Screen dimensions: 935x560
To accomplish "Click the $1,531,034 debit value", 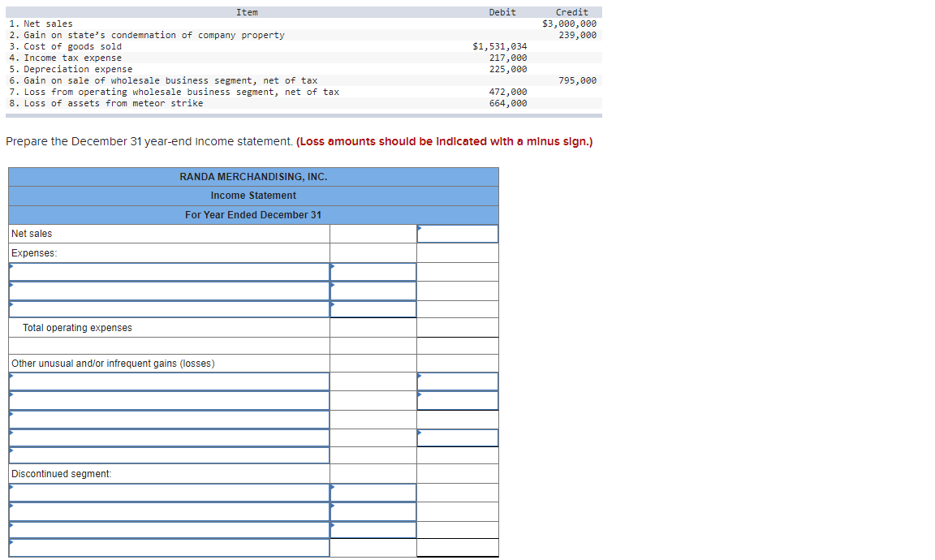I will (x=500, y=46).
